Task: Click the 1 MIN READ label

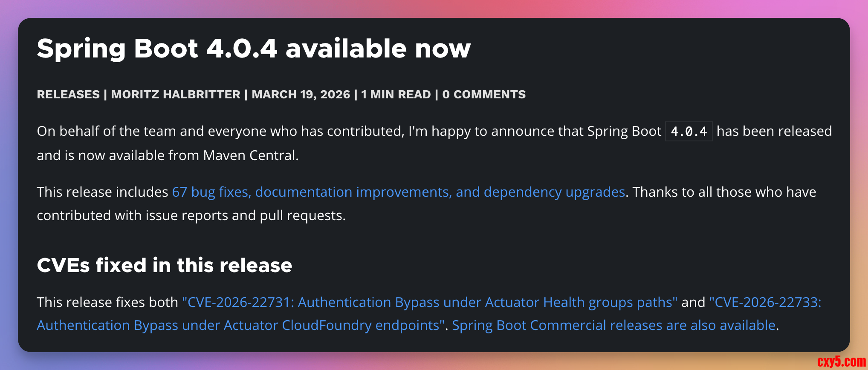Action: pos(396,95)
